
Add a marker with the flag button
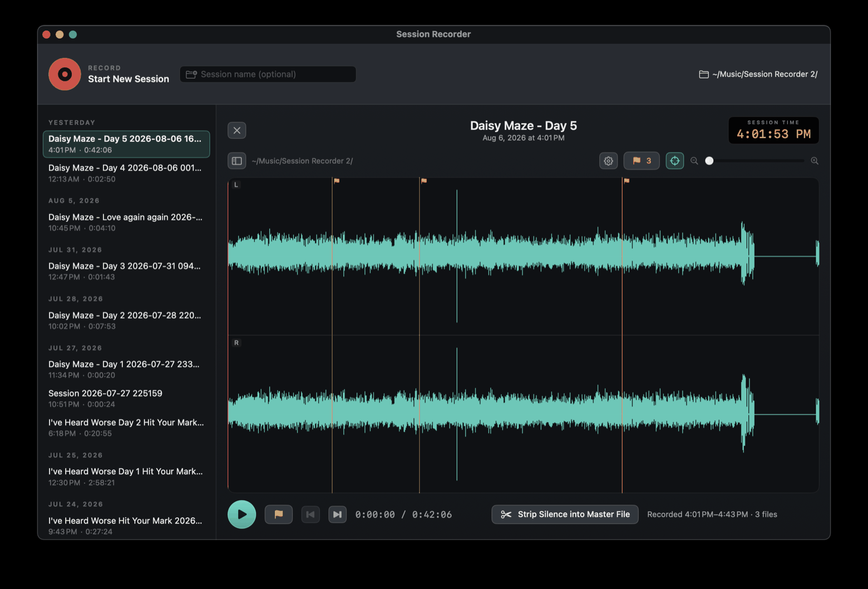[279, 514]
